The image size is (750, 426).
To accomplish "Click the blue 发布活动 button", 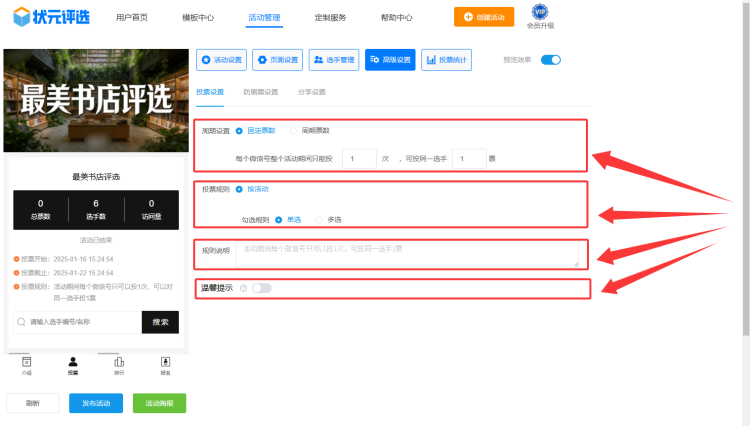I will pyautogui.click(x=96, y=403).
